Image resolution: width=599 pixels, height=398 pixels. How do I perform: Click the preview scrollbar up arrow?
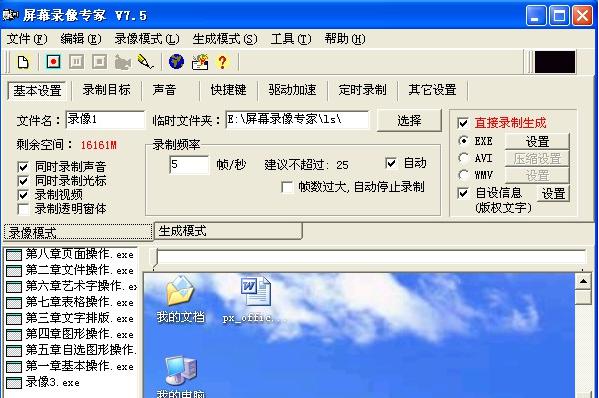coord(583,282)
